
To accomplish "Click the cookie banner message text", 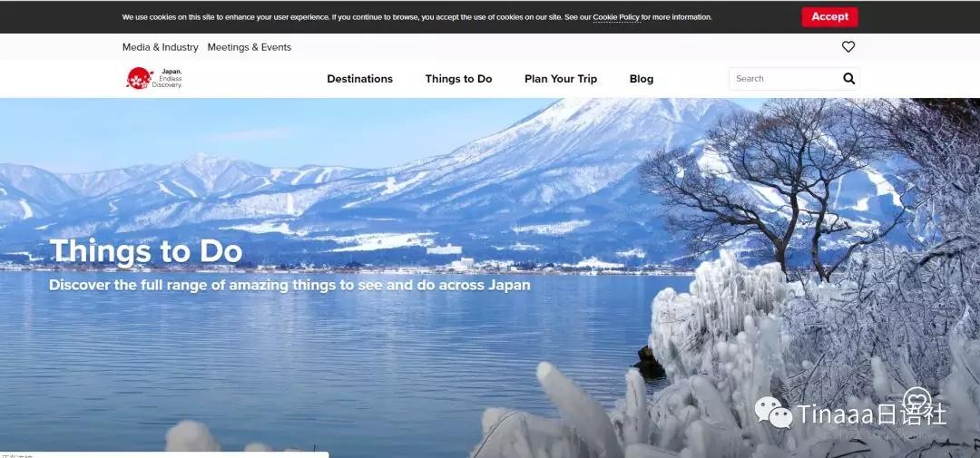I will point(354,17).
